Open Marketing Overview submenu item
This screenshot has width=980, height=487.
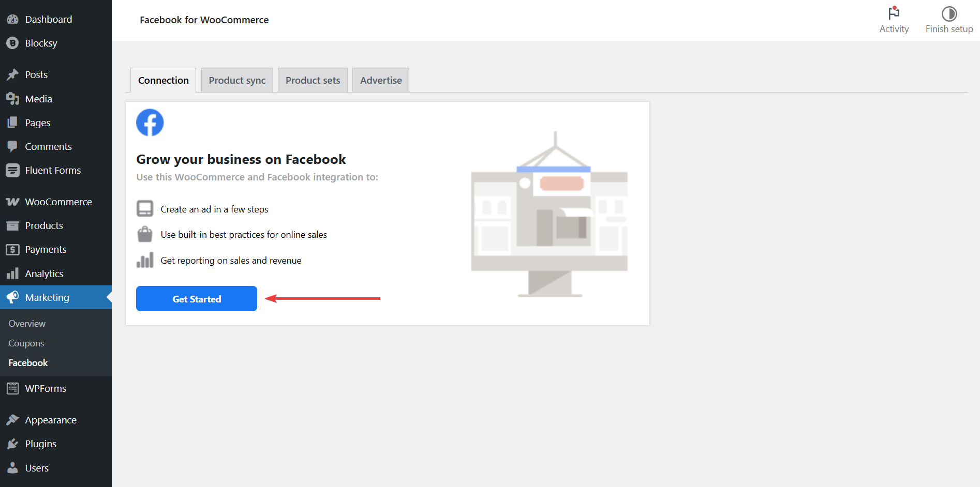[27, 324]
